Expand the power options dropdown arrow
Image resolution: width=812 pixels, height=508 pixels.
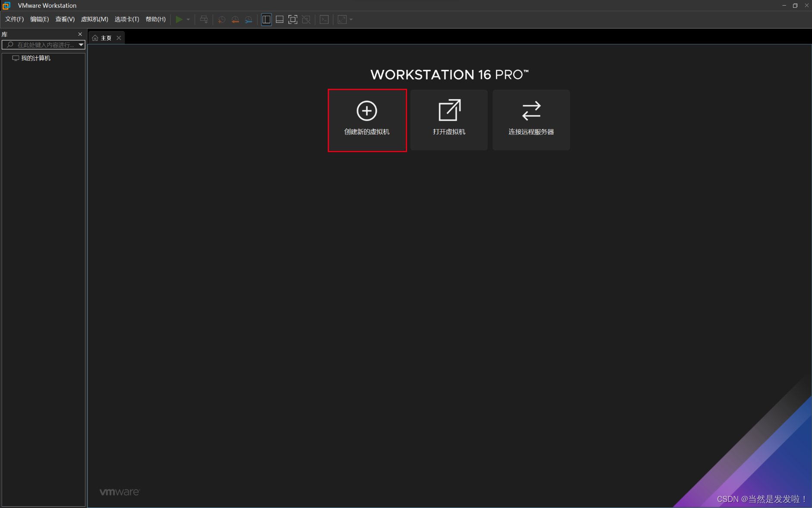coord(188,19)
